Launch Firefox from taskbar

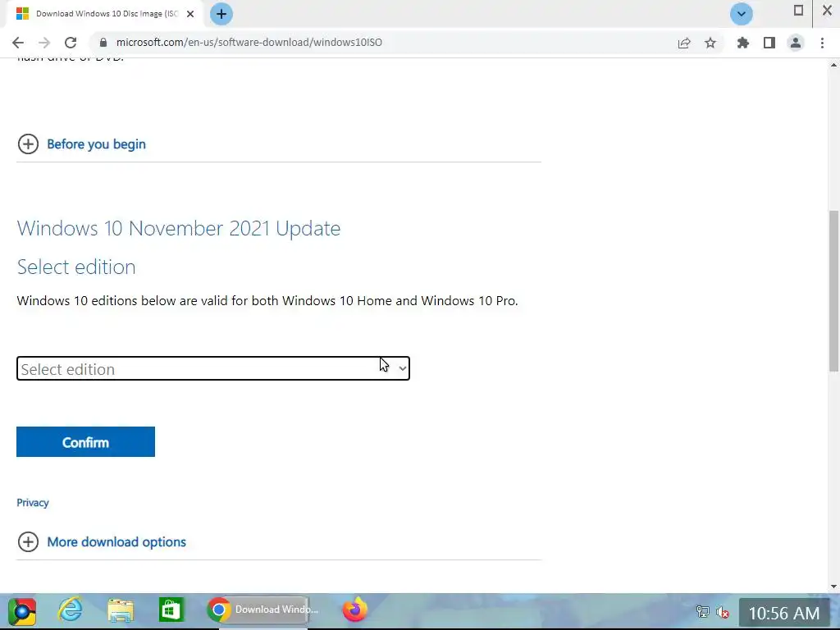(x=354, y=609)
